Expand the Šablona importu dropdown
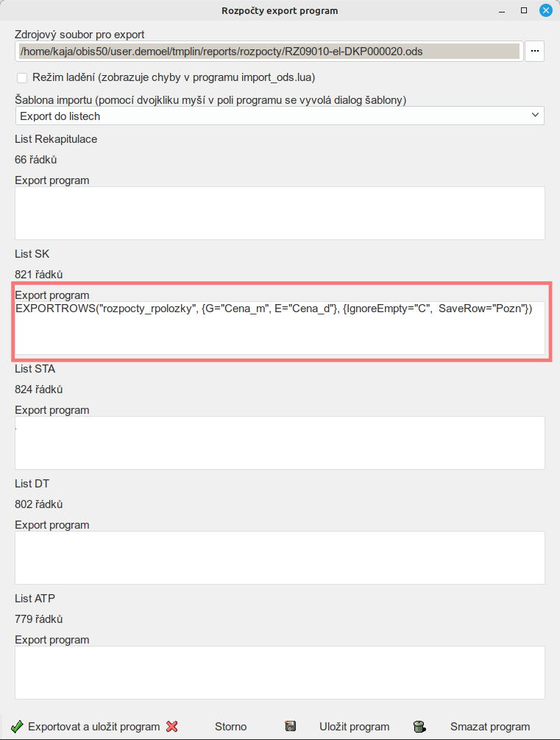The height and width of the screenshot is (740, 560). click(x=280, y=116)
